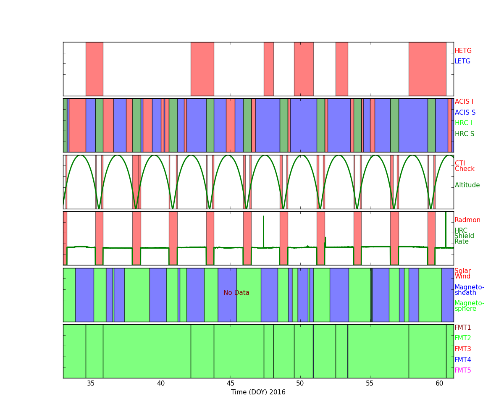Click the LETG legend label
Viewport: 504px width, 420px height.
(462, 61)
